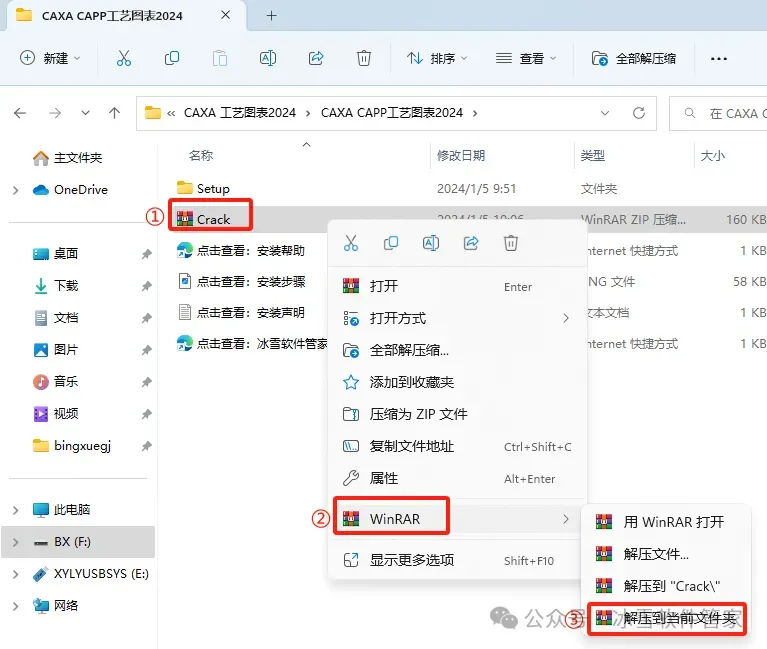This screenshot has width=767, height=649.
Task: Expand the 网络 tree node
Action: pos(16,606)
